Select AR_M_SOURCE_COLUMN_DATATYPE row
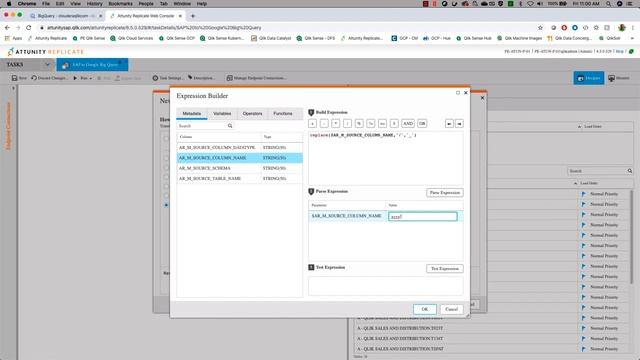Image resolution: width=640 pixels, height=360 pixels. coord(240,147)
